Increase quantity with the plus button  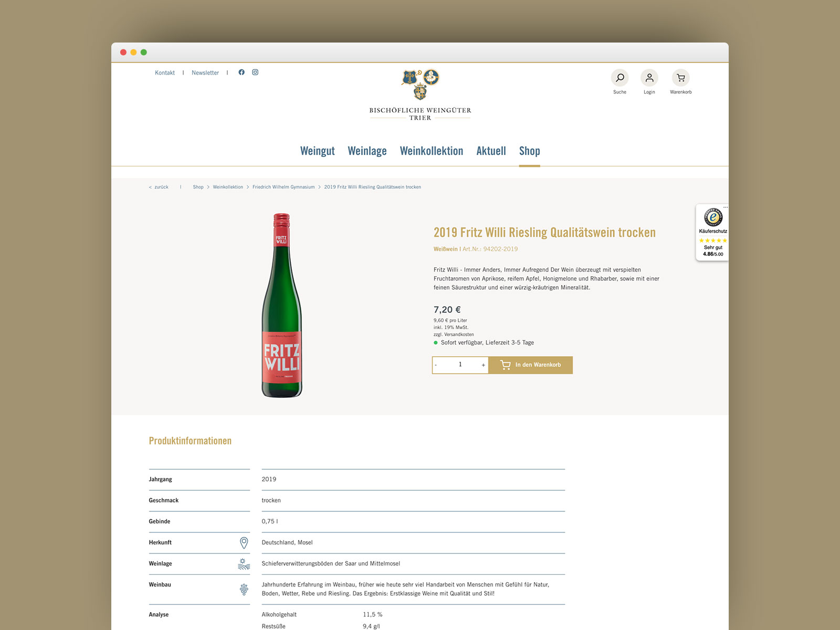(x=483, y=365)
